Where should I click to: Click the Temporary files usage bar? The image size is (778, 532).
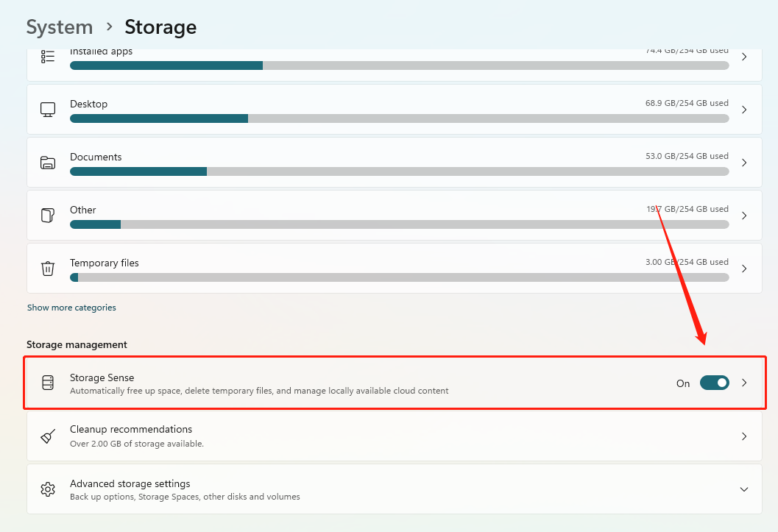(x=399, y=277)
